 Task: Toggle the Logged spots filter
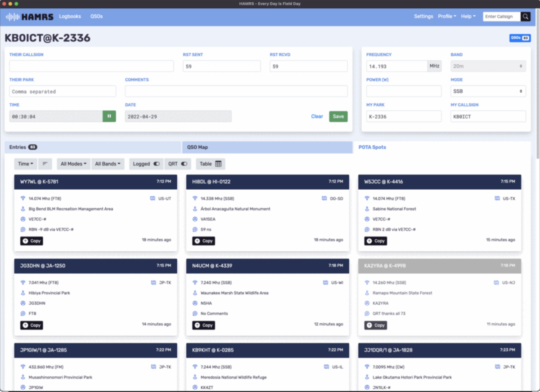click(146, 164)
